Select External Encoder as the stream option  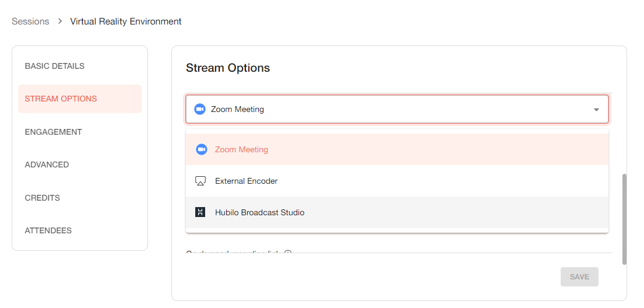(246, 181)
